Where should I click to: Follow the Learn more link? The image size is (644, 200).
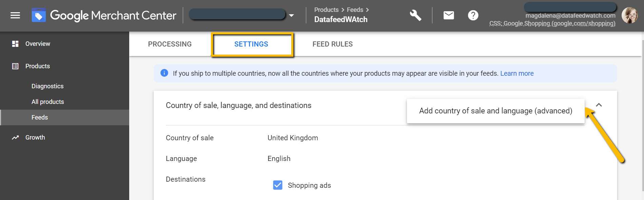(517, 73)
